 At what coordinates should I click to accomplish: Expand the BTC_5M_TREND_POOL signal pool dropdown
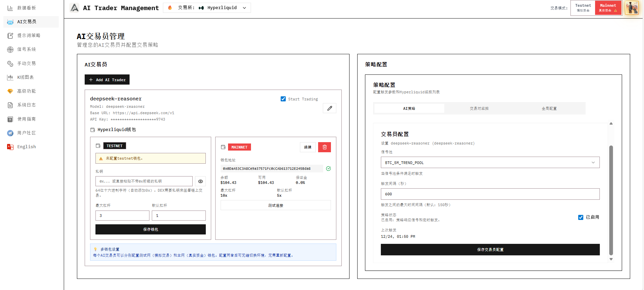[490, 163]
